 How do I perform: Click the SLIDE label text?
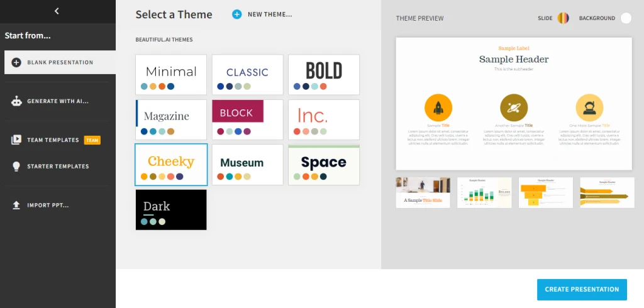[545, 18]
